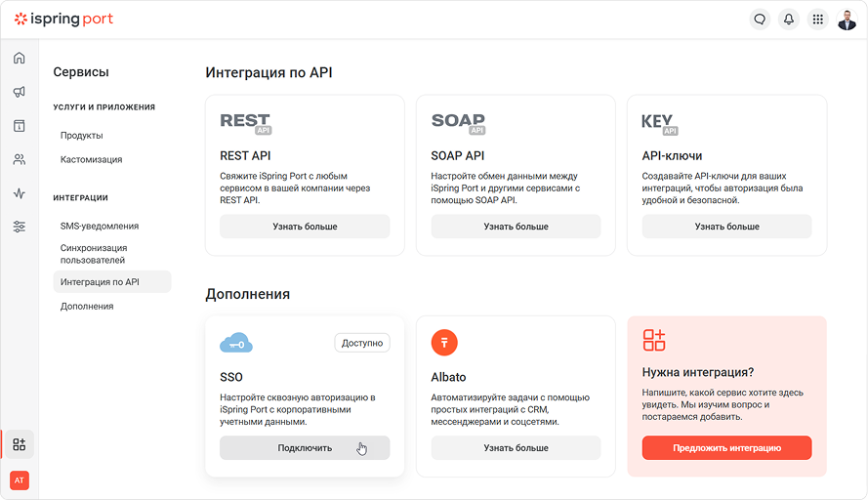Open the megaphone announcements section
The image size is (868, 500).
point(20,92)
